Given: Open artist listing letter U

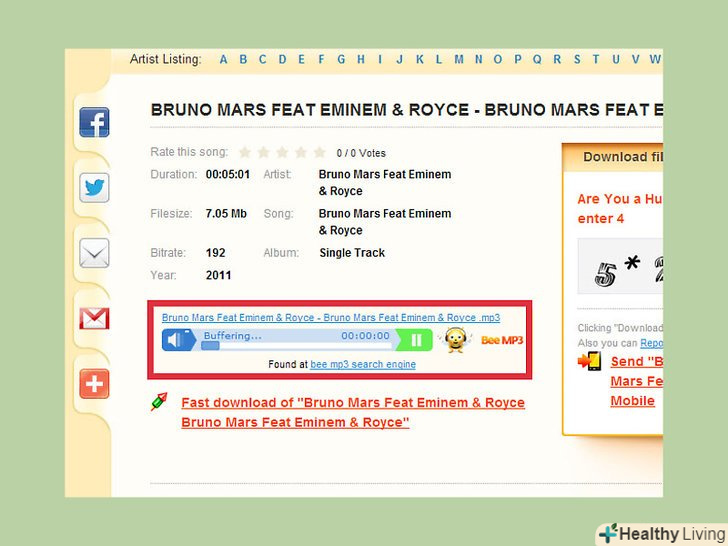Looking at the screenshot, I should click(616, 59).
